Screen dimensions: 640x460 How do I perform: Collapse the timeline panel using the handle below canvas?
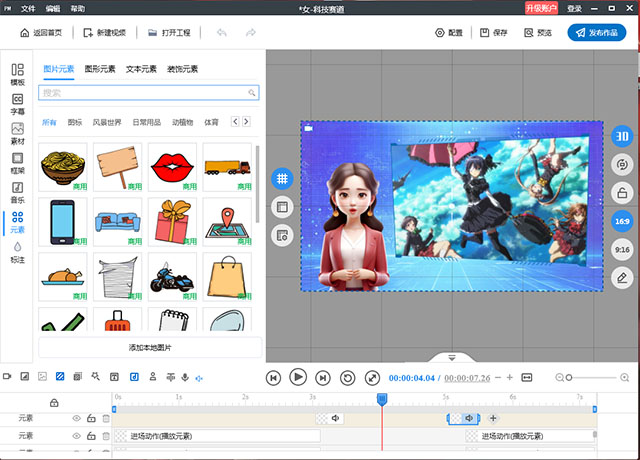452,357
